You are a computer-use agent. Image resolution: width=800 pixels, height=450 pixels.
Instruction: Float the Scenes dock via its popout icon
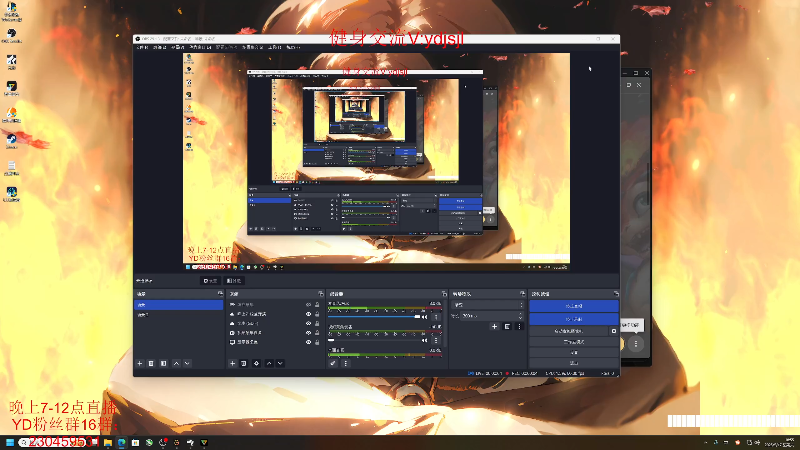(x=220, y=294)
